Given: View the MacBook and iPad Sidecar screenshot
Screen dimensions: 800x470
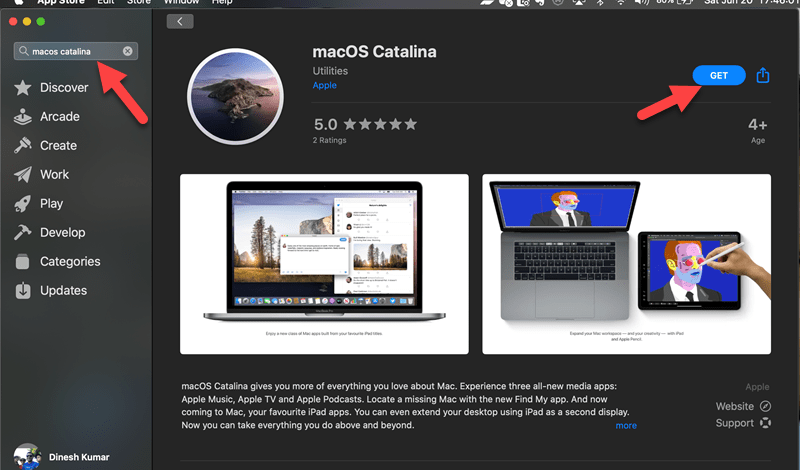Looking at the screenshot, I should [x=627, y=264].
